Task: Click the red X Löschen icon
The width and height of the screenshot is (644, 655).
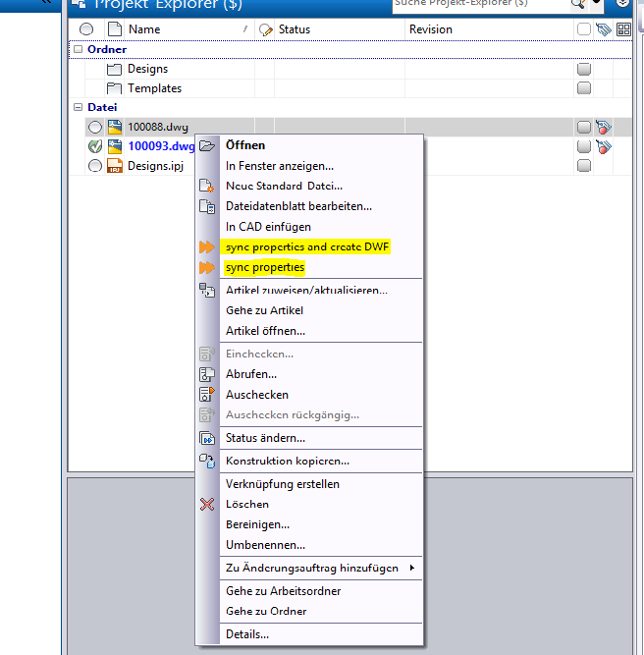Action: point(207,504)
